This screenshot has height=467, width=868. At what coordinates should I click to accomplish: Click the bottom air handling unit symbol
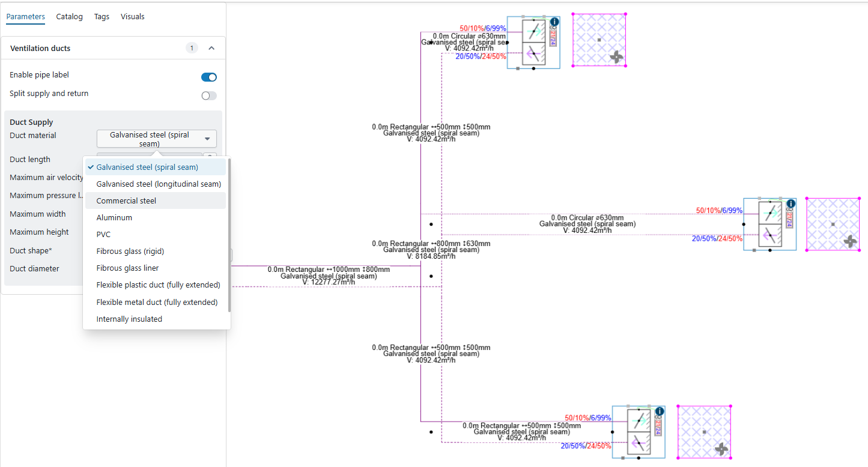pos(639,432)
